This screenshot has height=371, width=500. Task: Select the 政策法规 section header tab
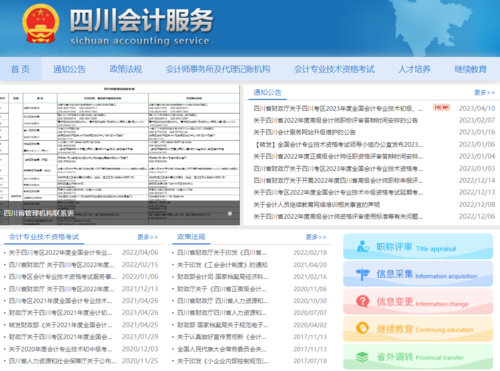tap(191, 237)
